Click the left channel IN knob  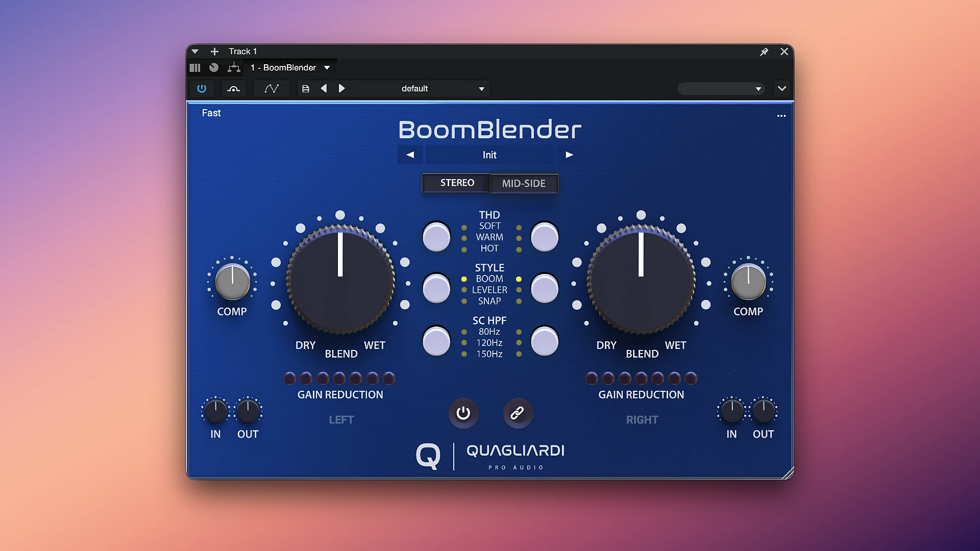(215, 411)
